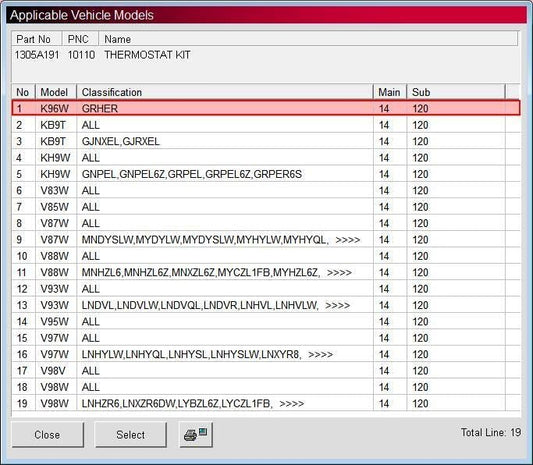The image size is (533, 465).
Task: Expand the >>>> in row 19 V98W
Action: [292, 403]
